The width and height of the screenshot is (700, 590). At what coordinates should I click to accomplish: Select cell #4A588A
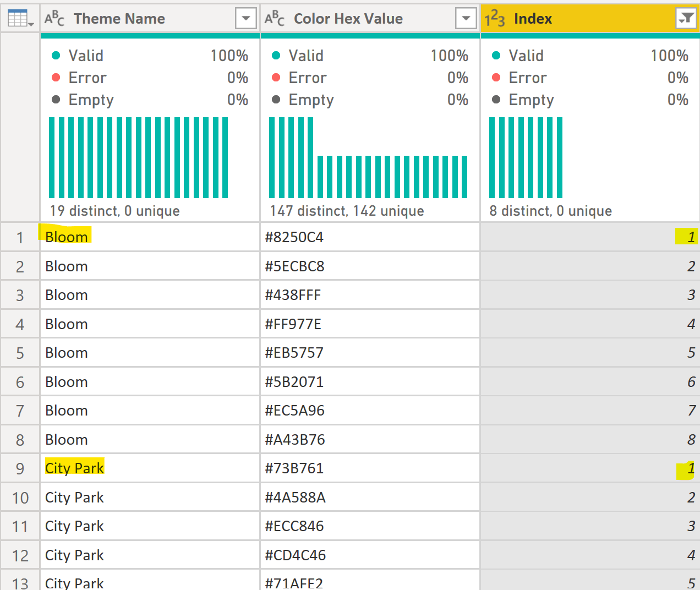click(x=370, y=498)
